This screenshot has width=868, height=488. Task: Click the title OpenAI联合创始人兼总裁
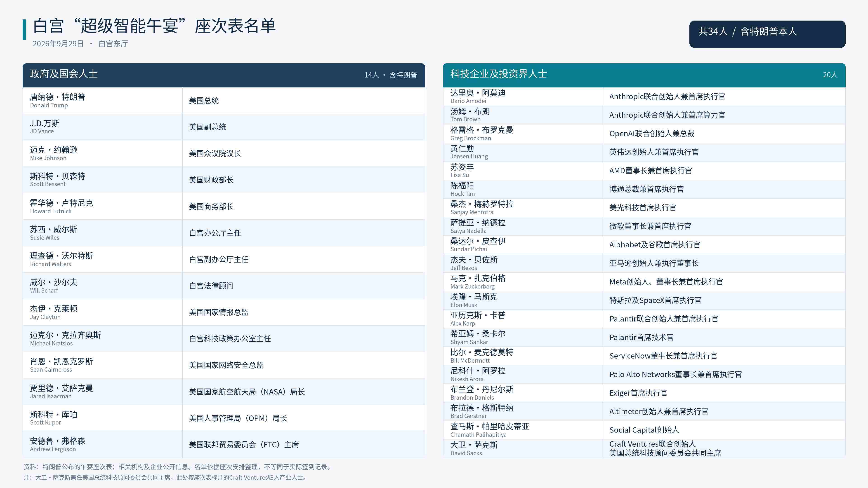pyautogui.click(x=652, y=134)
